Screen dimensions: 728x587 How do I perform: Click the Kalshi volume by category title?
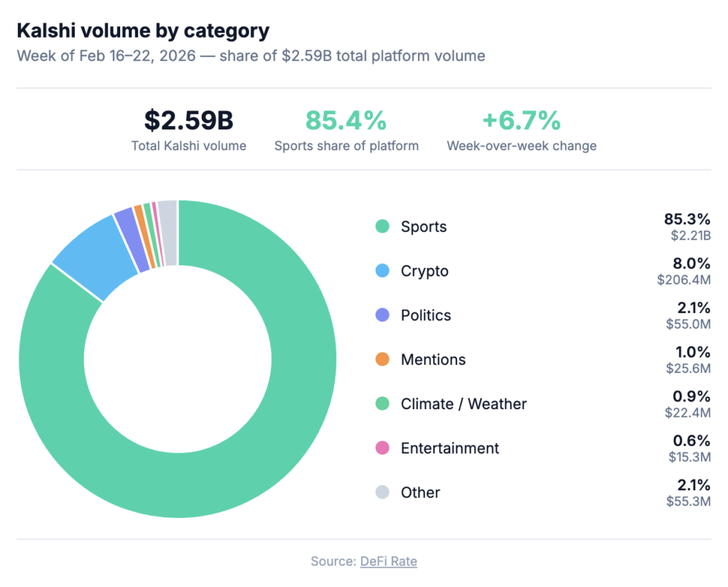[143, 31]
